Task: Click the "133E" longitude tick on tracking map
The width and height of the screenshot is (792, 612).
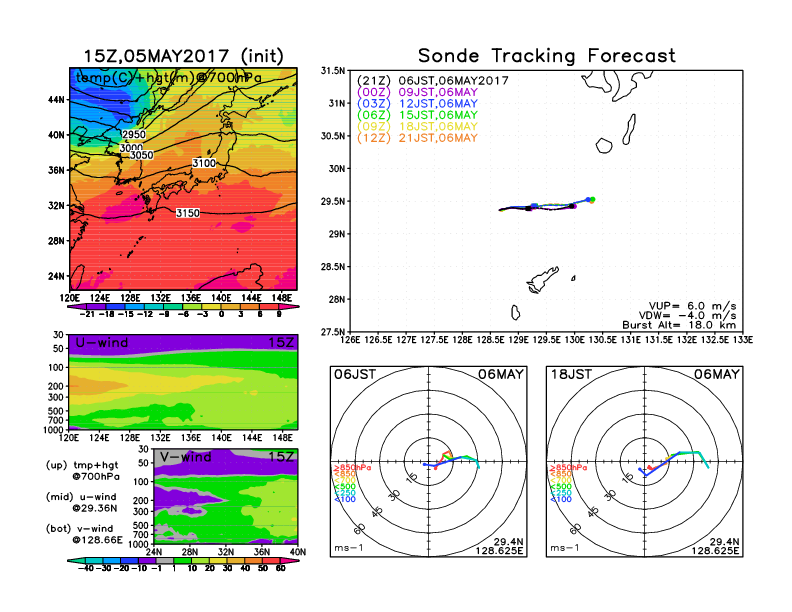Action: (743, 340)
